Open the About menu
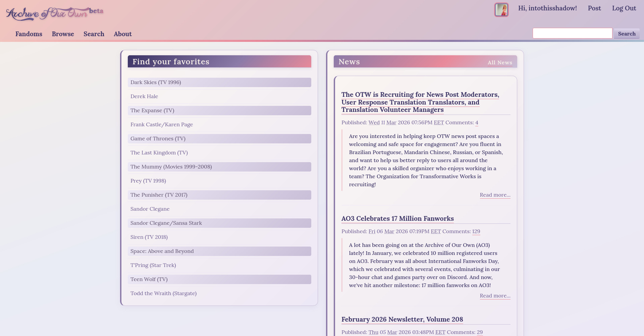 pos(122,34)
